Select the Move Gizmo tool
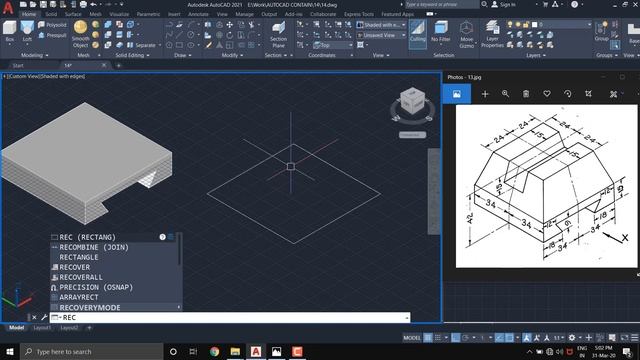The height and width of the screenshot is (360, 640). (466, 35)
